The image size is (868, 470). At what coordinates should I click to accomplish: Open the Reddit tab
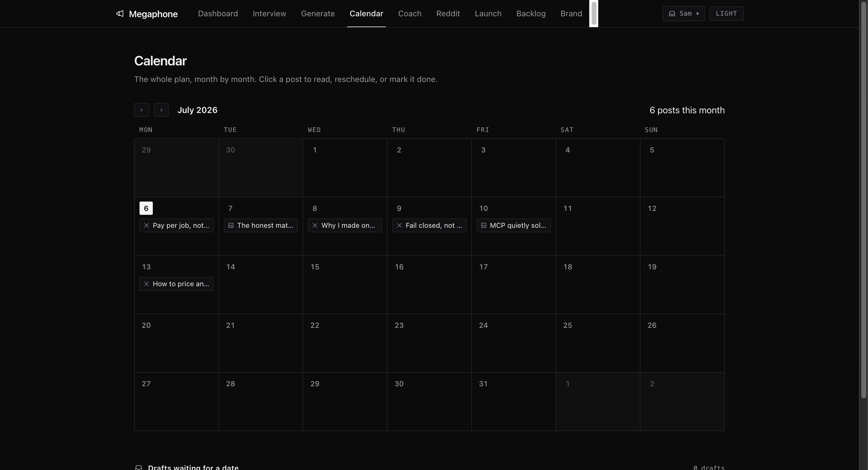point(448,14)
